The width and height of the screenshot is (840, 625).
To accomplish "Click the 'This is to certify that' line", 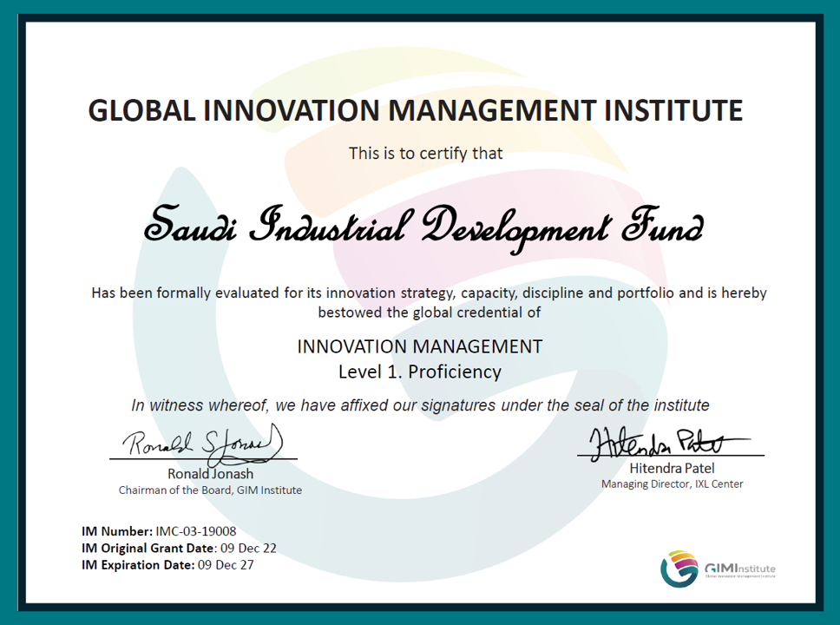I will (426, 154).
